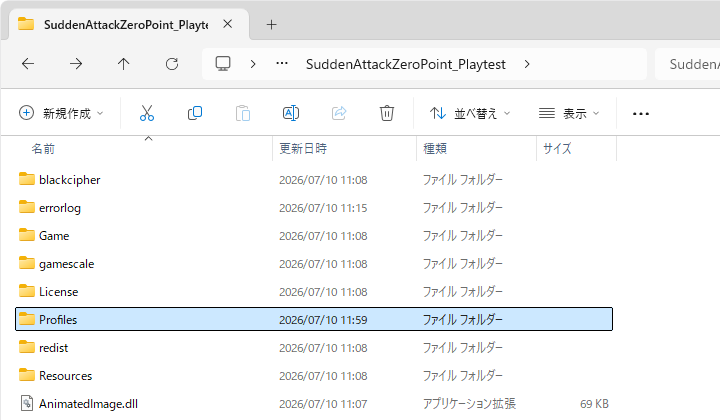
Task: Rename the selected item
Action: [x=291, y=113]
